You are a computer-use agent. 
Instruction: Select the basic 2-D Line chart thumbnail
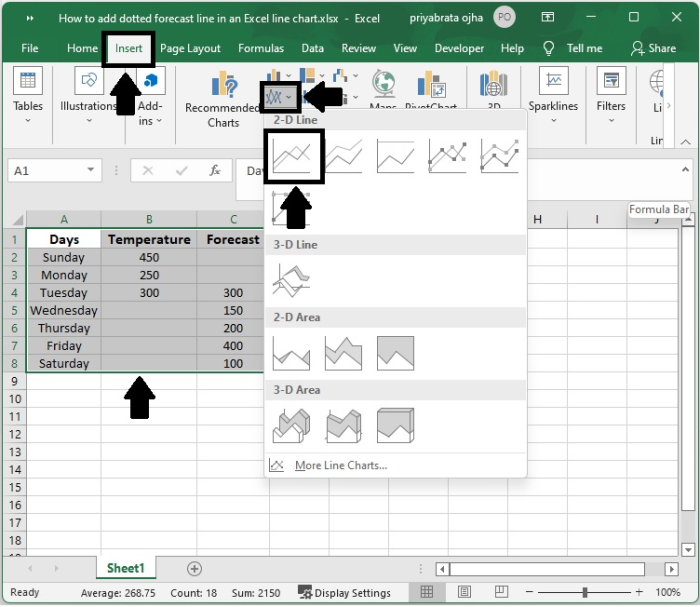292,156
